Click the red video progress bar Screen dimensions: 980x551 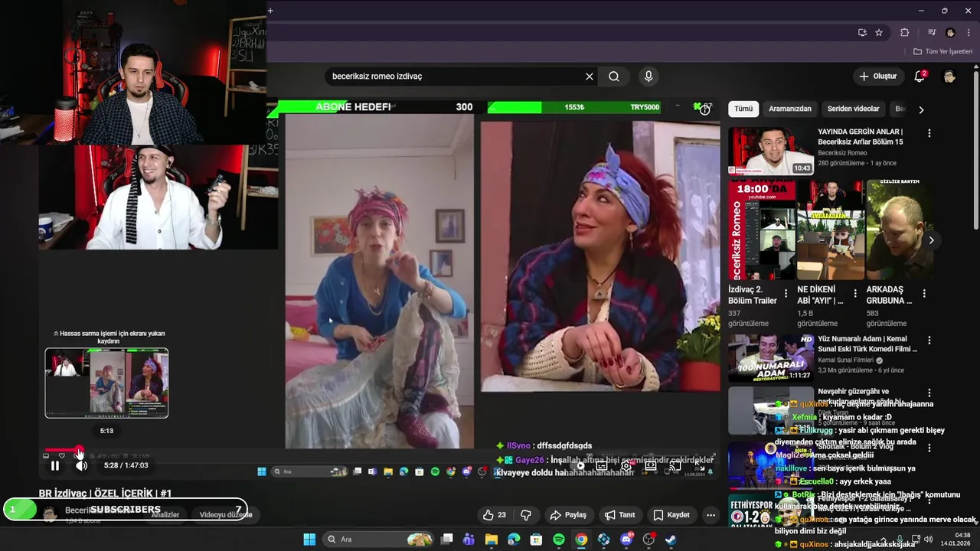[61, 450]
